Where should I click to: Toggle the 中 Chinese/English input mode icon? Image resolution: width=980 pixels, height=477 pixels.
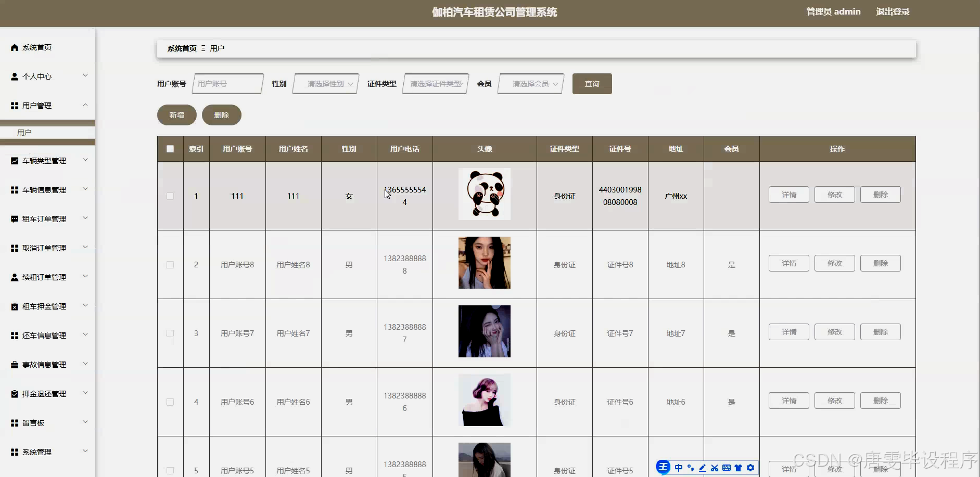(679, 468)
